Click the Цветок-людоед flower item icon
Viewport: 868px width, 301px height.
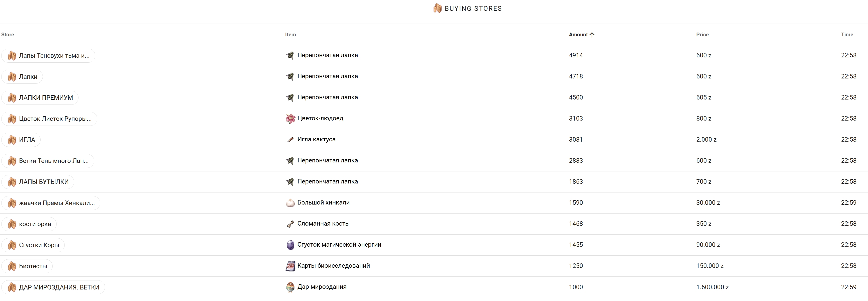click(290, 119)
